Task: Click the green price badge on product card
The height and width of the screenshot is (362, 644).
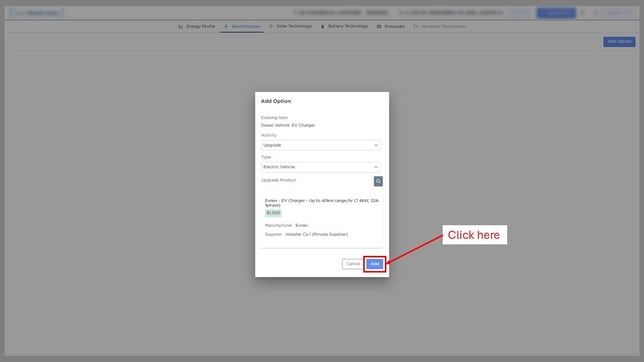Action: point(273,213)
